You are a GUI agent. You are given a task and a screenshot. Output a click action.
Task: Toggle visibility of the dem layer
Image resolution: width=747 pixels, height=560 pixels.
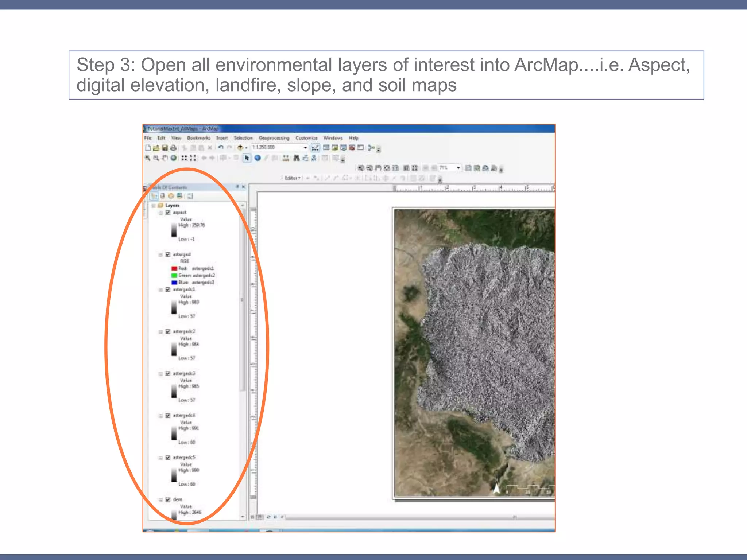point(168,500)
